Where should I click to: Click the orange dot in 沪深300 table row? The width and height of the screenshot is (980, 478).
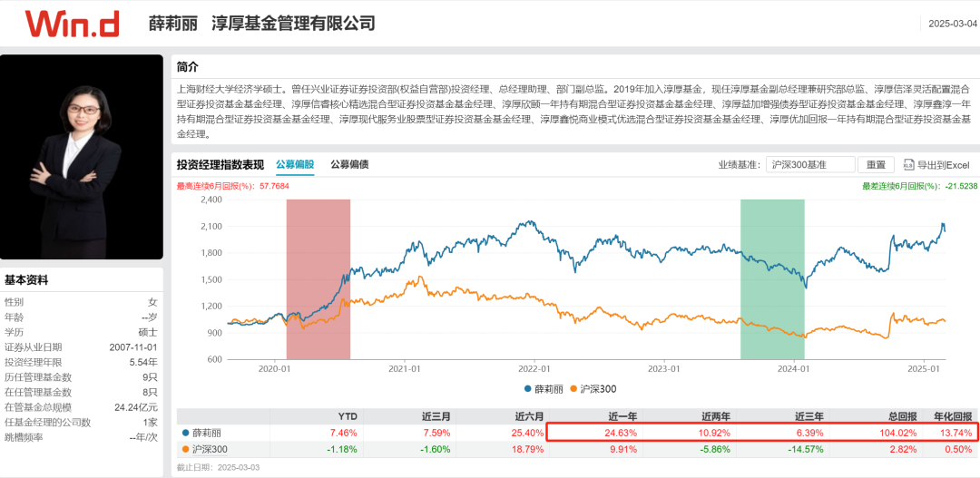(184, 449)
